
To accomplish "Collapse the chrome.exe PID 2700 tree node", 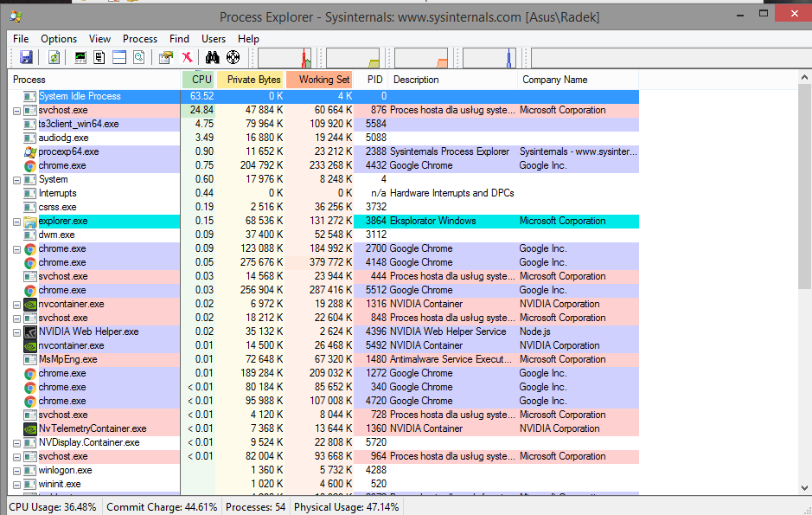I will [x=16, y=249].
